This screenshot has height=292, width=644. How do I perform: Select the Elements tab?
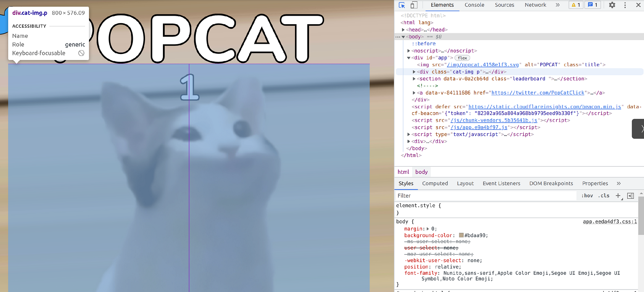(442, 5)
